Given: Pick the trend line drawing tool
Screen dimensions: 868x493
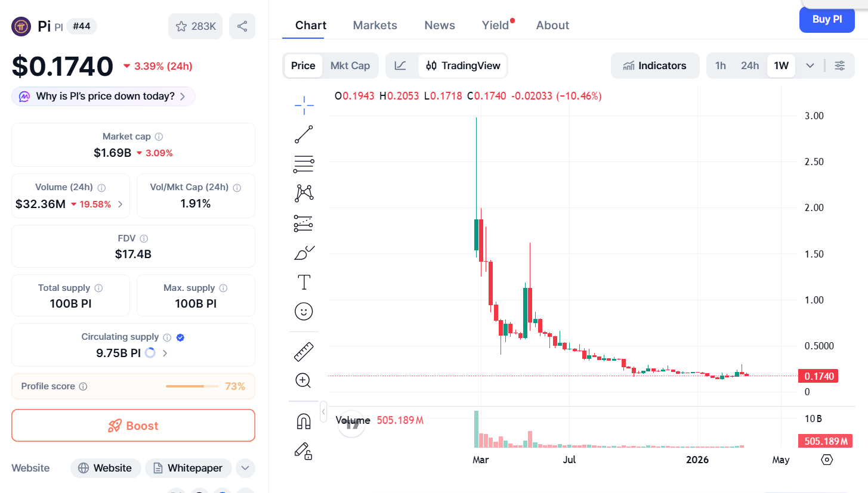Looking at the screenshot, I should (304, 134).
